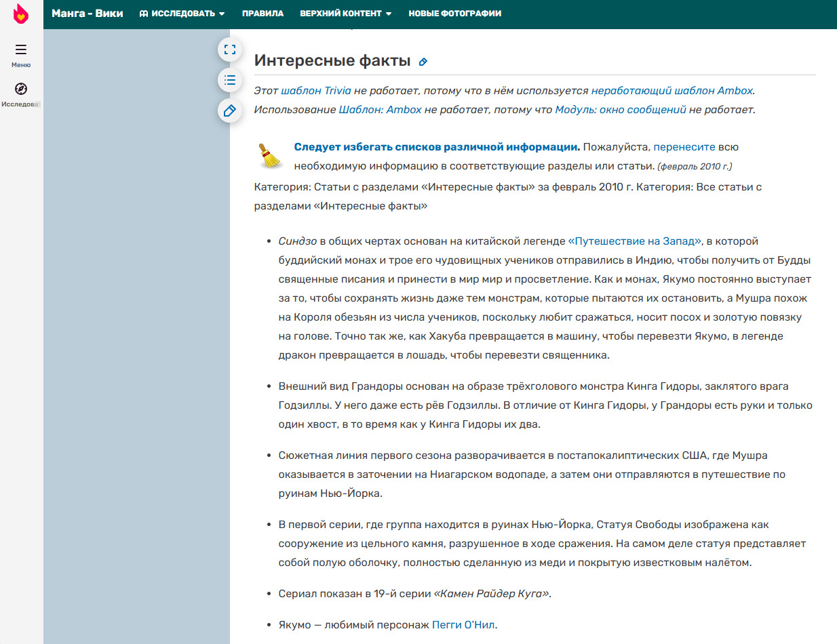Open the Шаблон: Ambox link
Screen dimensions: 837x644
pyautogui.click(x=380, y=110)
